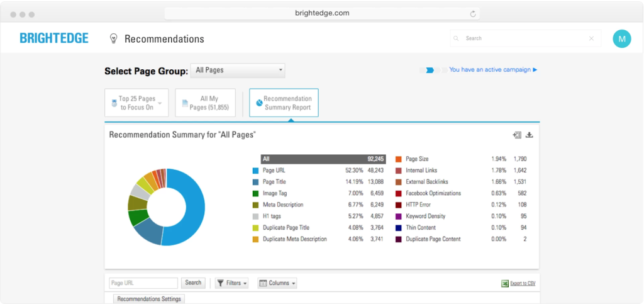
Task: Select the Meta Description legend label
Action: 283,205
